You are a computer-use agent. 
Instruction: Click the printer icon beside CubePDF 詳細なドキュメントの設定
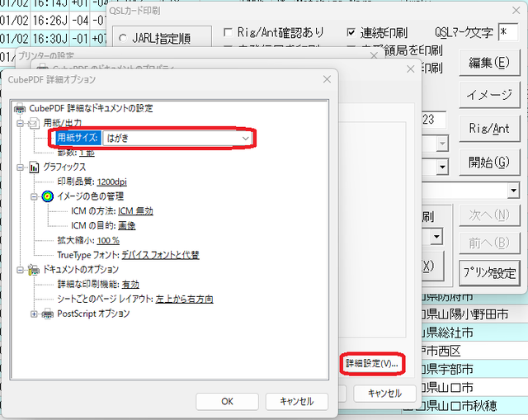(x=20, y=108)
